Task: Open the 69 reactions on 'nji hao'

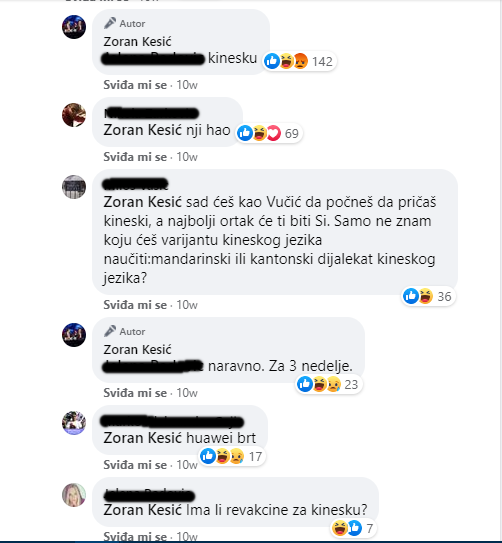Action: [269, 133]
